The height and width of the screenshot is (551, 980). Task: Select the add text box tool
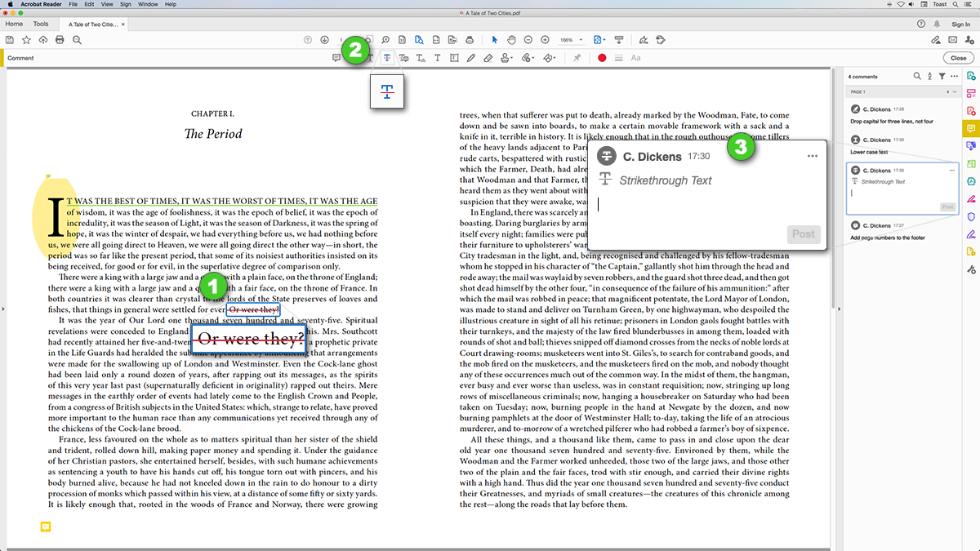[454, 58]
